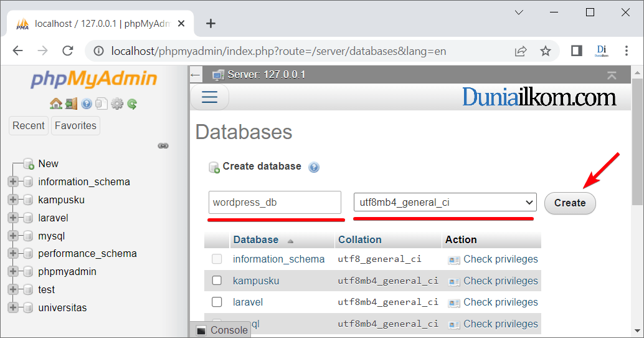The height and width of the screenshot is (338, 644).
Task: Click the Duniailkom extension icon
Action: tap(602, 51)
